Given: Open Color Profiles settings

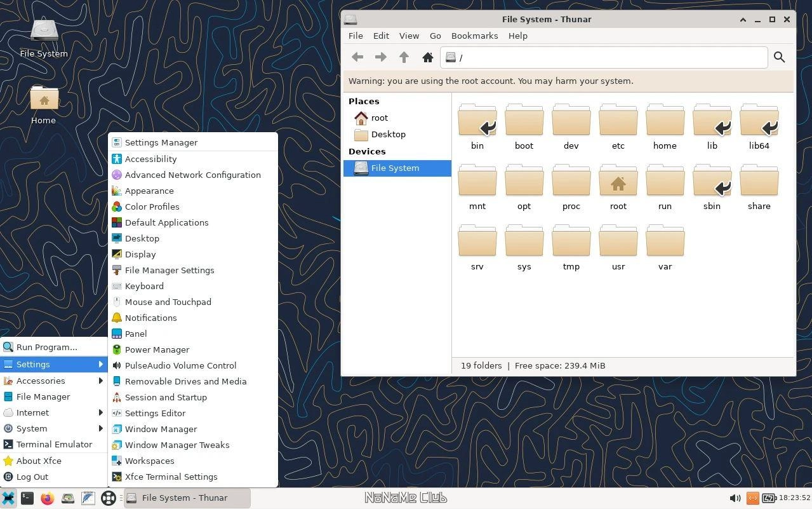Looking at the screenshot, I should pyautogui.click(x=193, y=207).
